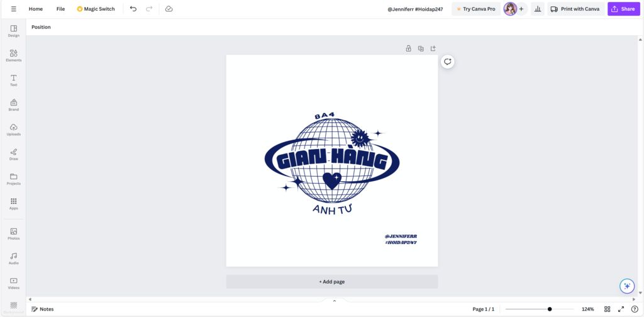Open the help question mark
This screenshot has width=644, height=317.
click(x=635, y=309)
